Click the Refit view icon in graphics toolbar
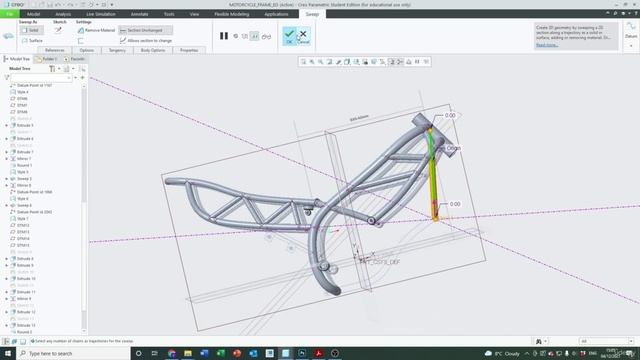The width and height of the screenshot is (640, 360). coord(303,62)
